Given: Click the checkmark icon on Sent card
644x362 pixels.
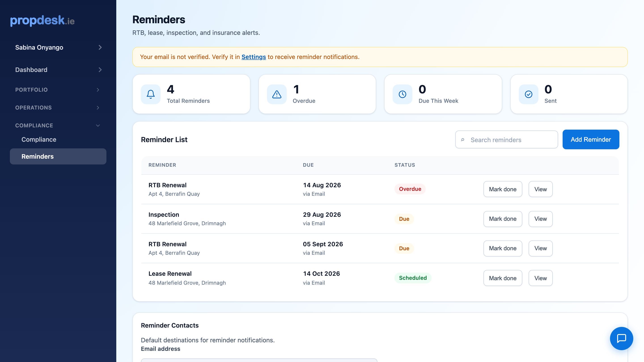Looking at the screenshot, I should tap(528, 94).
